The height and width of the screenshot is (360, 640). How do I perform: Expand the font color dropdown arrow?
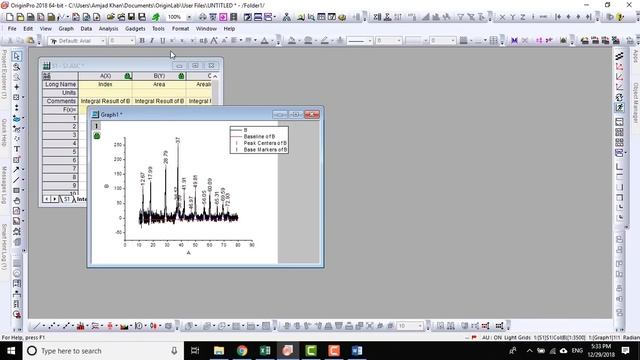272,41
